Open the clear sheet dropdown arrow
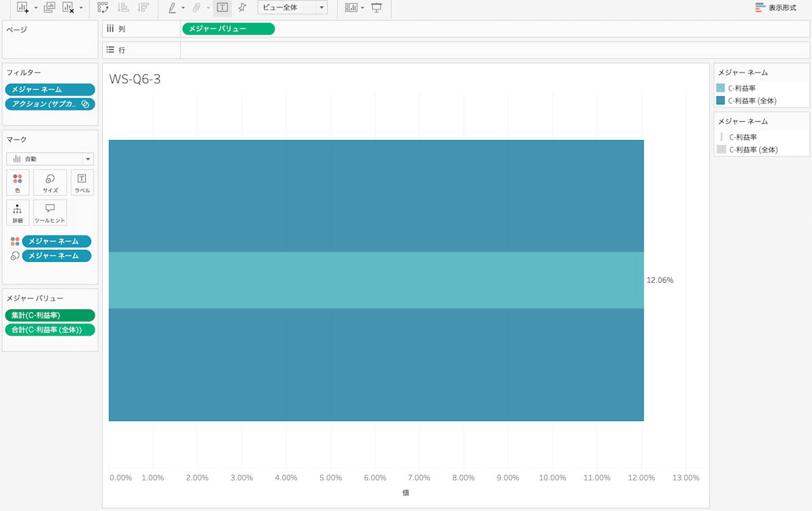Image resolution: width=812 pixels, height=511 pixels. point(81,8)
